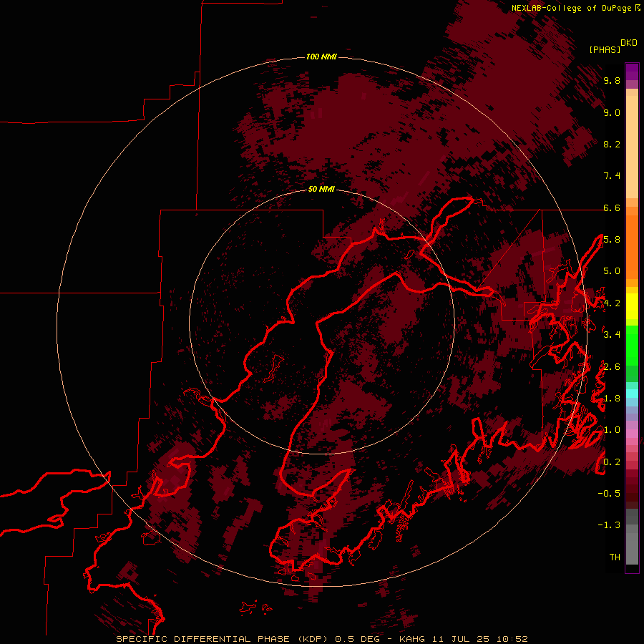The width and height of the screenshot is (644, 644).
Task: Pick the bright green segment of the color bar
Action: 632,345
